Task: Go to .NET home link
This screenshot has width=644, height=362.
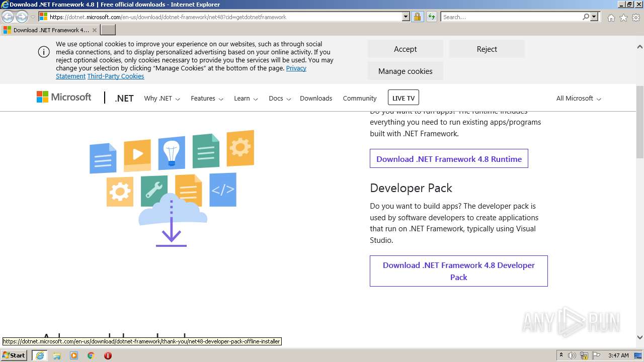Action: click(x=124, y=99)
